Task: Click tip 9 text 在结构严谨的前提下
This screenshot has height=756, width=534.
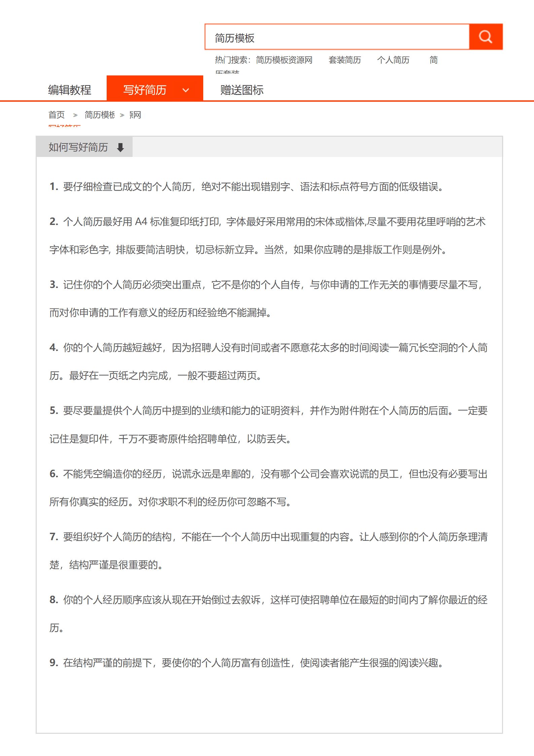Action: [x=107, y=663]
